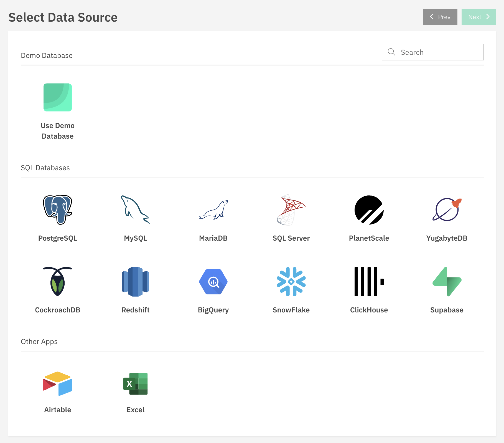
Task: Click the "Redshift" label text
Action: [x=135, y=310]
